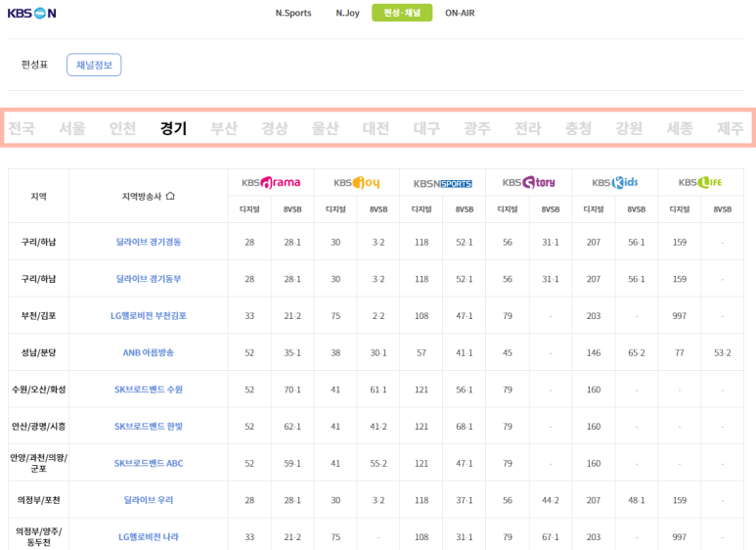Screen dimensions: 756x550
Task: Select the 전라 region tab
Action: [x=527, y=128]
